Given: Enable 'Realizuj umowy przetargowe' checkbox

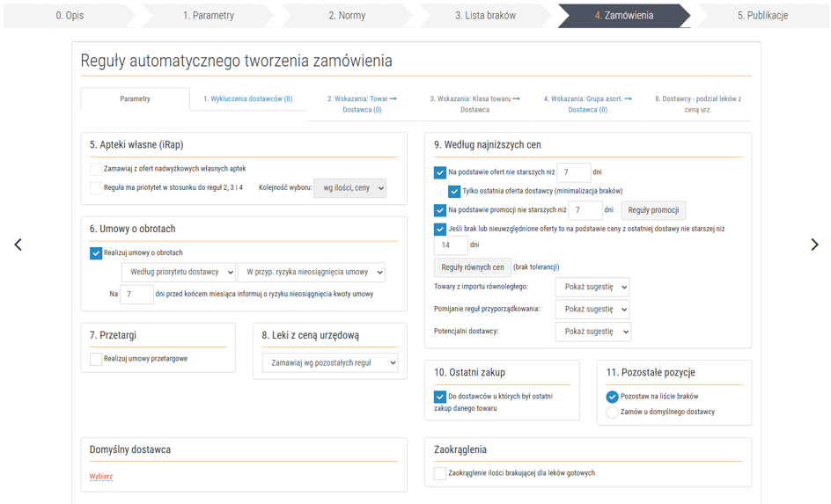Looking at the screenshot, I should point(96,359).
